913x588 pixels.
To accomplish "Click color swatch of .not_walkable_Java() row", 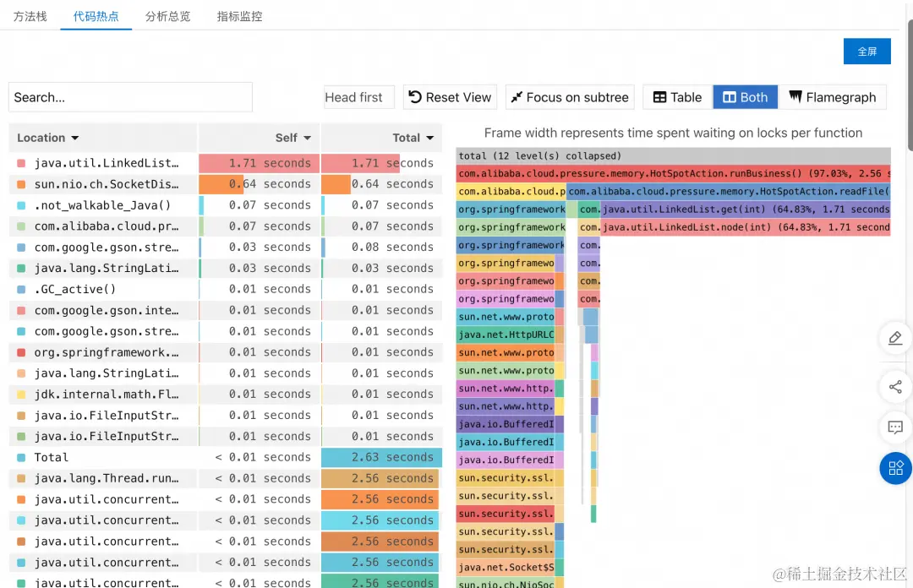I will 21,205.
